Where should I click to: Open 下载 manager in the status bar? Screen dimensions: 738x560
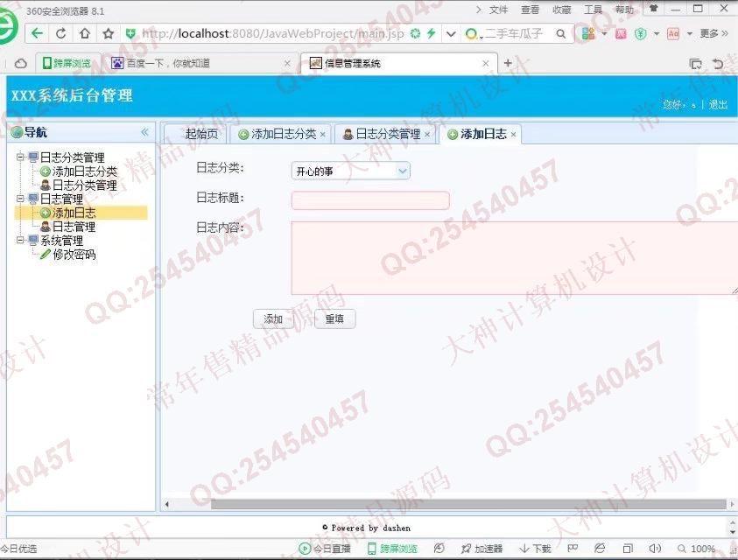[535, 549]
